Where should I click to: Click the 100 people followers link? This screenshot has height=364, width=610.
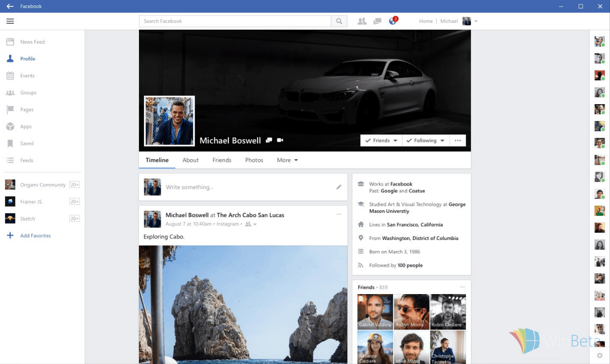[x=410, y=265]
